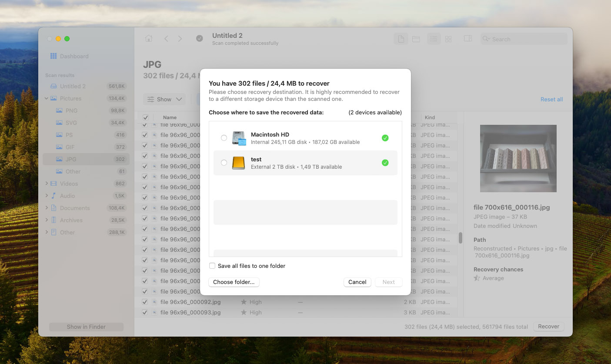The image size is (611, 364).
Task: Select the grid view icon
Action: [448, 39]
